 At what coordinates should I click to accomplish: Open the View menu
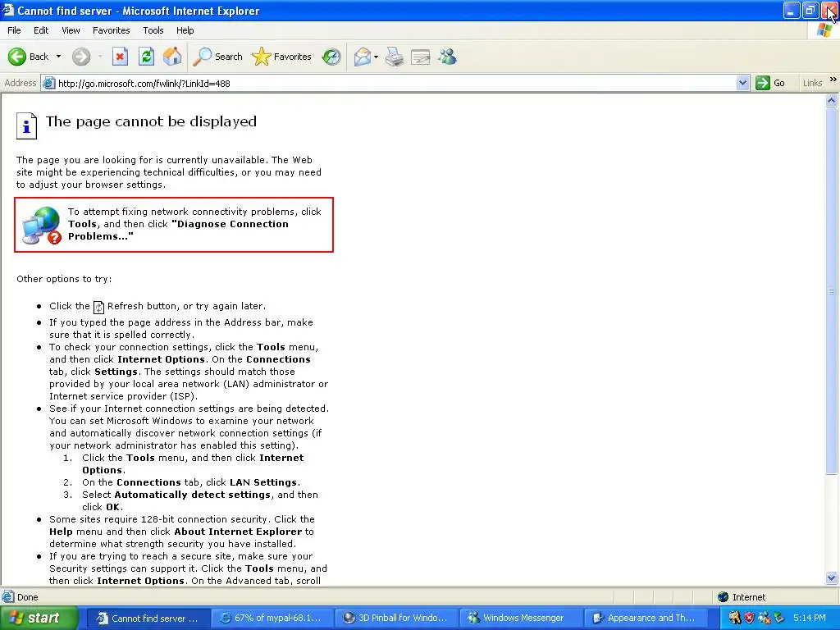(71, 30)
